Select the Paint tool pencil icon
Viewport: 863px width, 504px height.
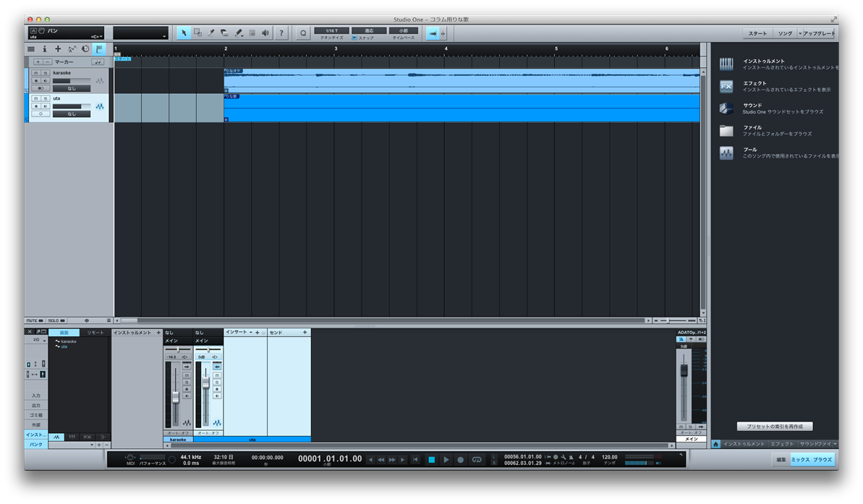click(238, 33)
